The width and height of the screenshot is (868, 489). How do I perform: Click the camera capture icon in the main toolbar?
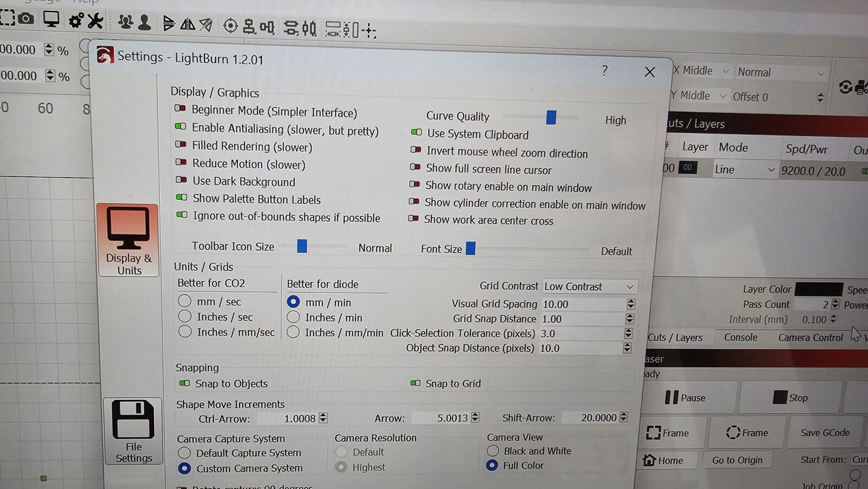coord(25,18)
